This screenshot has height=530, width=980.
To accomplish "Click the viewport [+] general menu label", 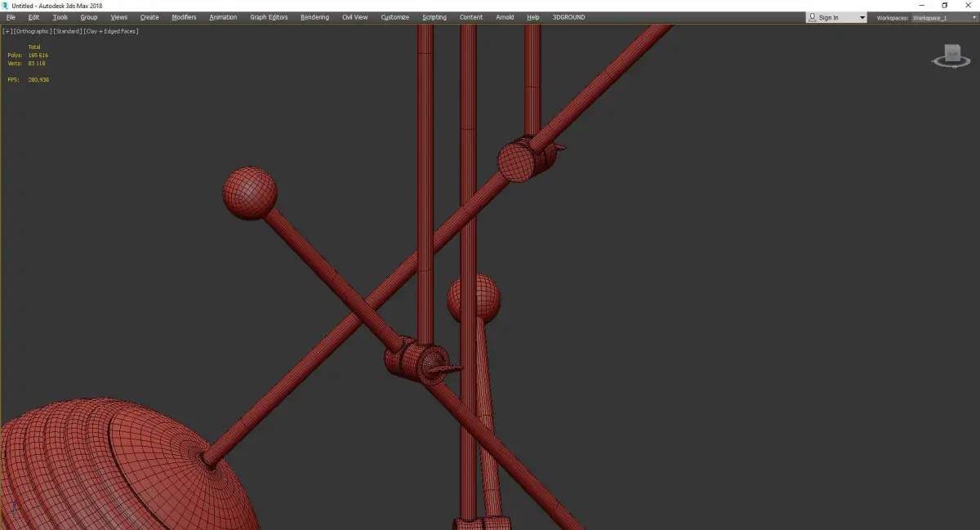I will [7, 31].
